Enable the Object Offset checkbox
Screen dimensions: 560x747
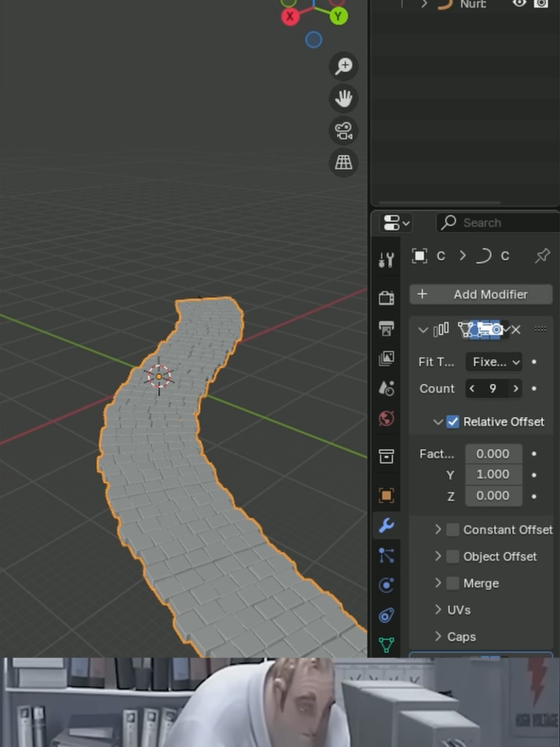click(x=452, y=557)
